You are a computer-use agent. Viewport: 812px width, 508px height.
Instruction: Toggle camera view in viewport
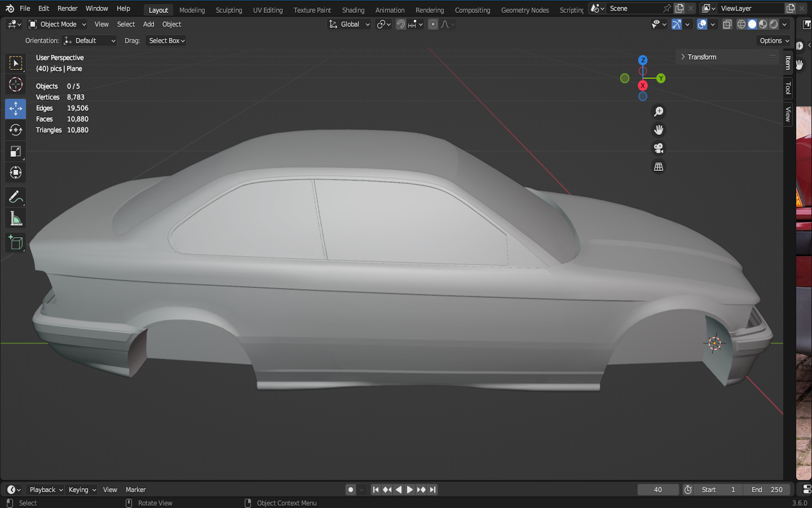tap(658, 148)
